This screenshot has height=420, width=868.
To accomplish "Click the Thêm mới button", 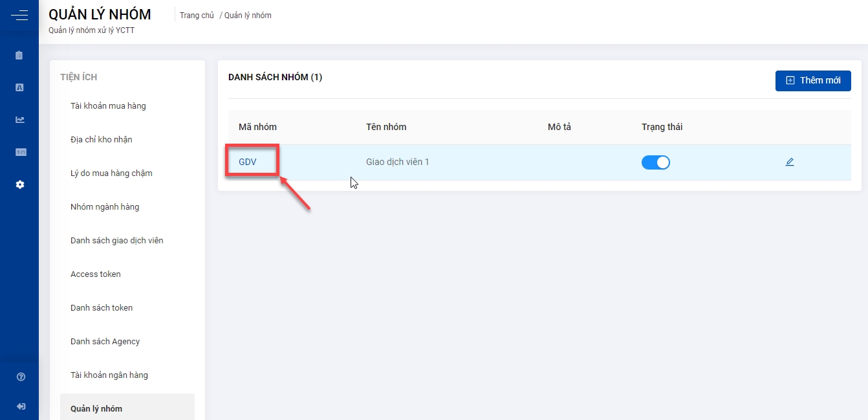I will [813, 80].
